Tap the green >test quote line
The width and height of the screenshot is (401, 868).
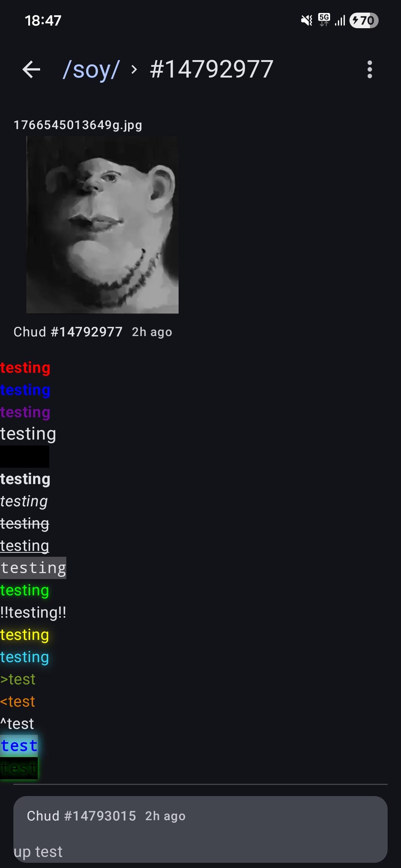tap(18, 679)
